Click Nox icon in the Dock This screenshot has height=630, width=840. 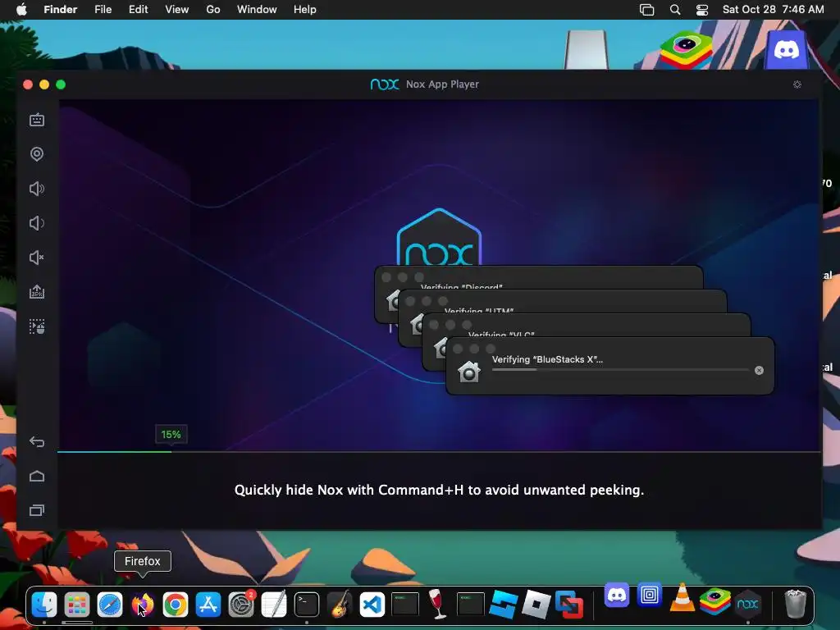(x=748, y=605)
